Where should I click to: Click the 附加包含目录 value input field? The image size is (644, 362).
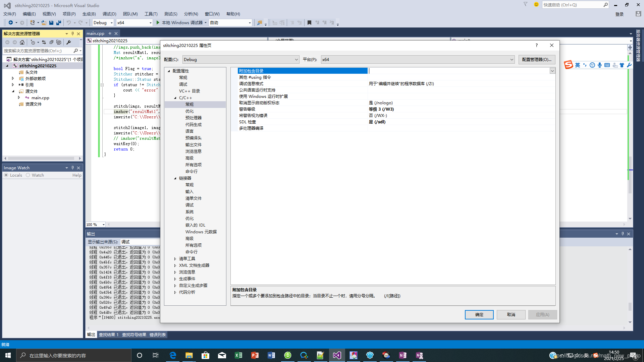coord(459,71)
